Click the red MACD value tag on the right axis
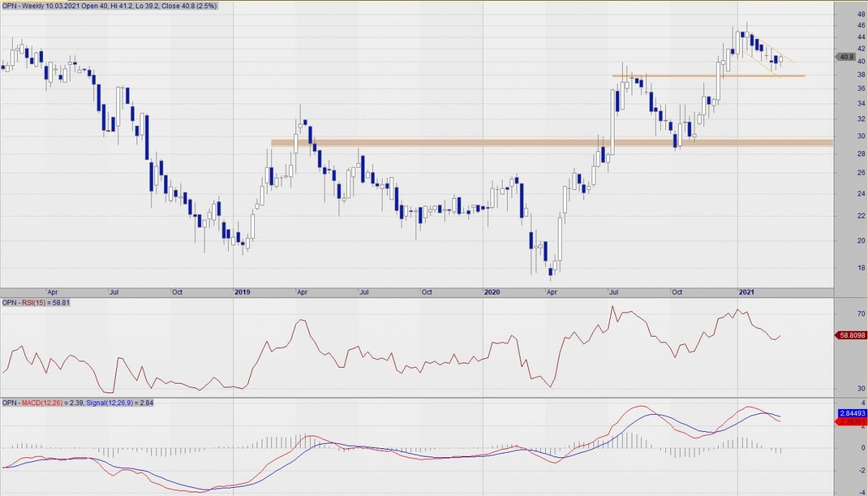Viewport: 868px width, 496px height. coord(851,421)
